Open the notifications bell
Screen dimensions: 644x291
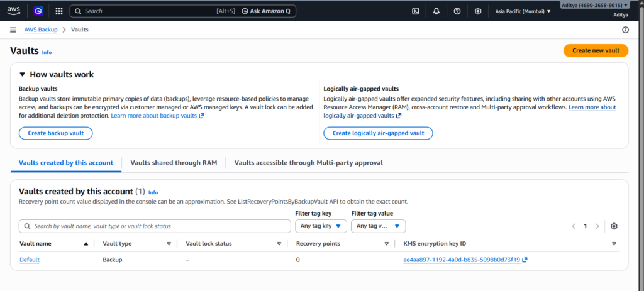point(436,11)
